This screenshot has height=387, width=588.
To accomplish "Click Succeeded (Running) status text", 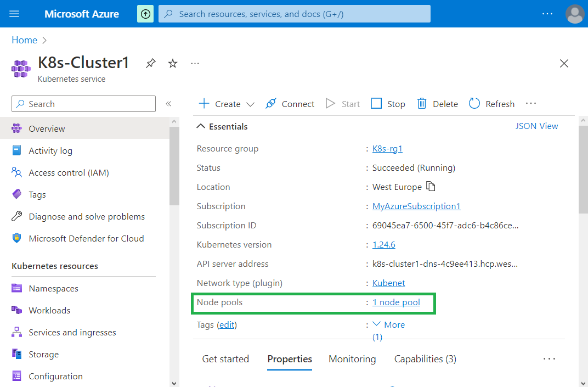I will coord(414,168).
